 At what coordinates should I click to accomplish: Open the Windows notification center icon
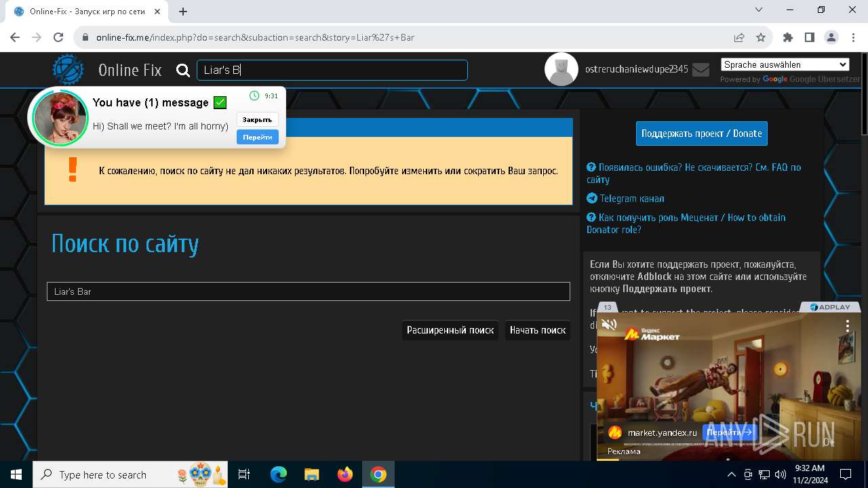pyautogui.click(x=846, y=474)
